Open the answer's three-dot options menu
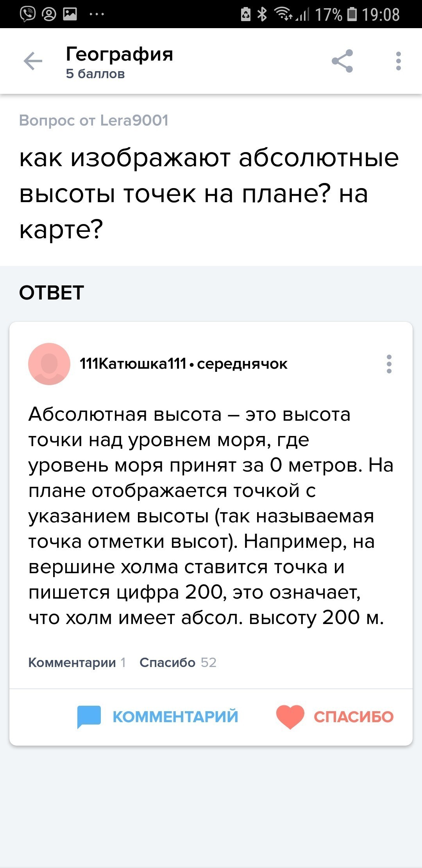 pyautogui.click(x=389, y=364)
